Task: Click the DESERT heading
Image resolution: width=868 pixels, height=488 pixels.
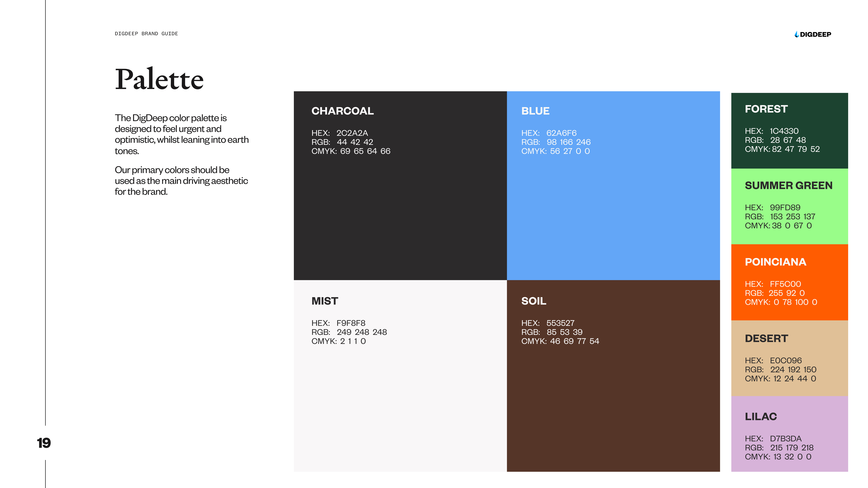Action: coord(767,338)
